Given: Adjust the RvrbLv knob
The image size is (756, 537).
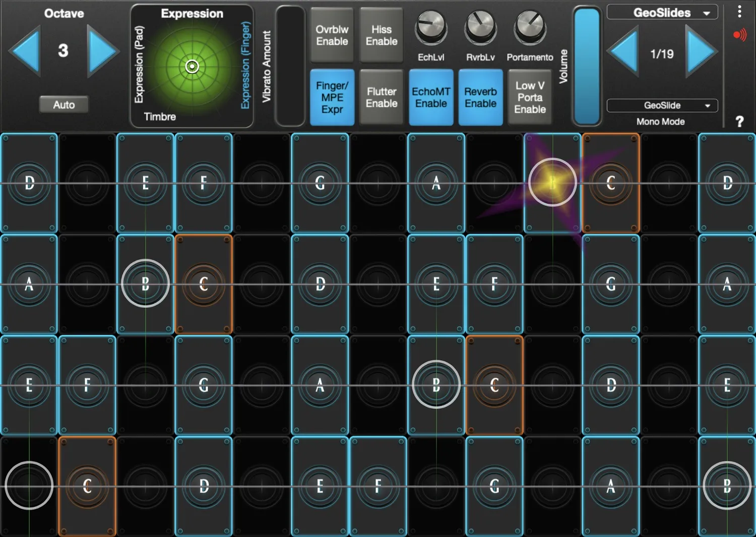Looking at the screenshot, I should click(x=480, y=28).
